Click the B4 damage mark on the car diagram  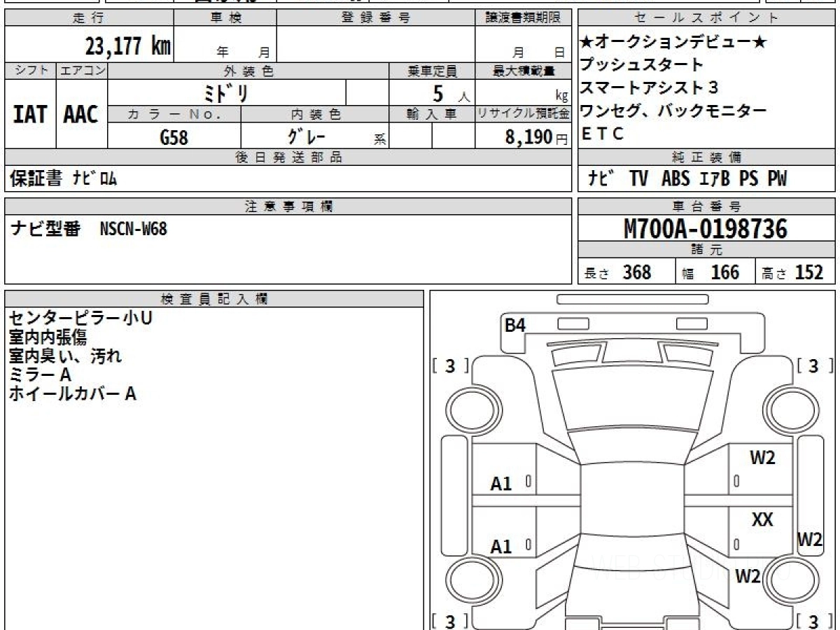click(515, 325)
